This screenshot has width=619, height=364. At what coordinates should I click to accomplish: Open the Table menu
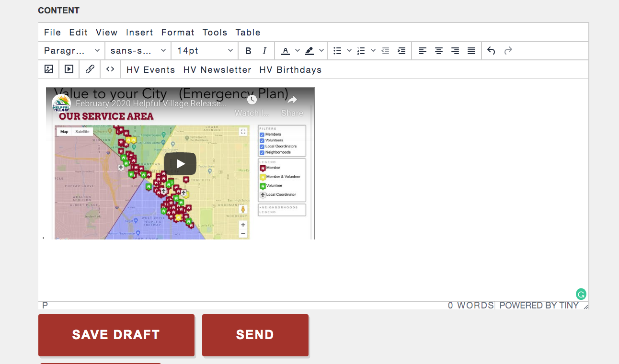[248, 32]
